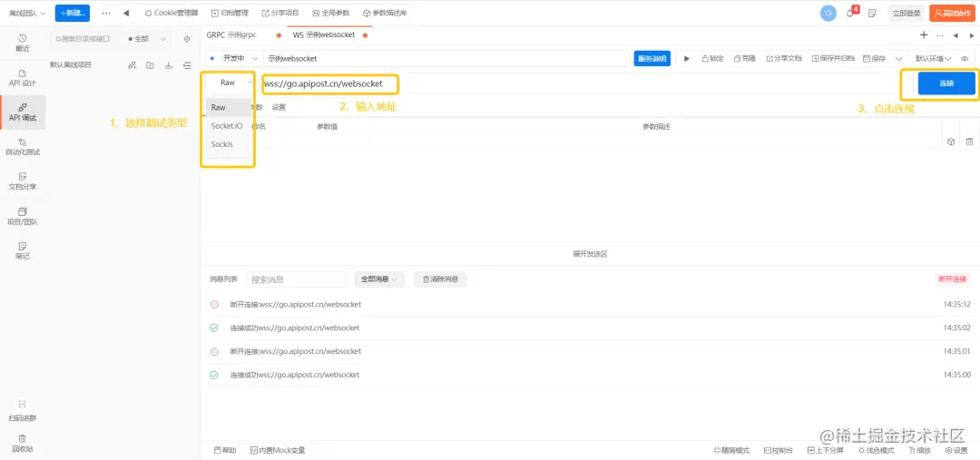The image size is (980, 460).
Task: Click 分享文档 in toolbar
Action: tap(784, 58)
